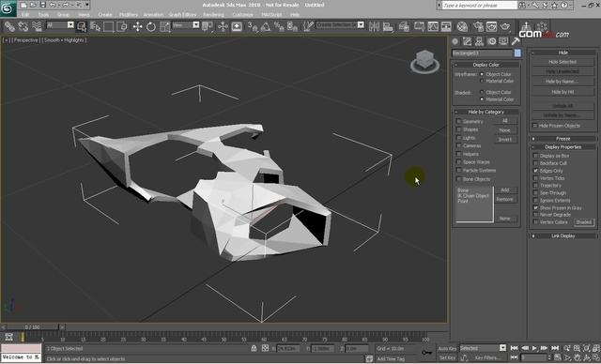Click the Hide Unselected button
601x364 pixels.
[562, 71]
